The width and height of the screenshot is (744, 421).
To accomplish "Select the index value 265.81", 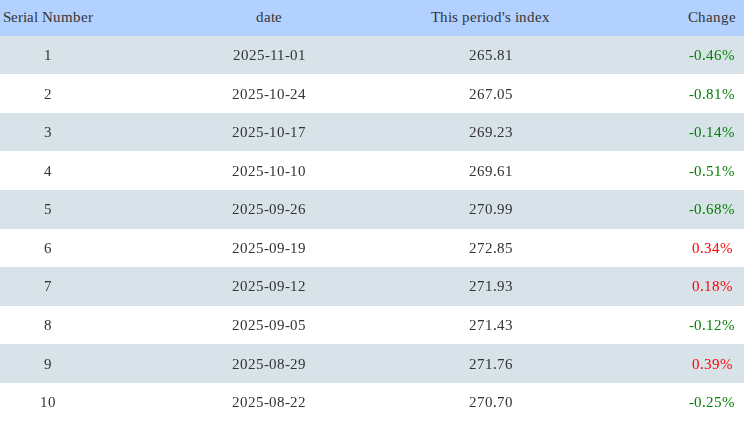I will pos(490,55).
